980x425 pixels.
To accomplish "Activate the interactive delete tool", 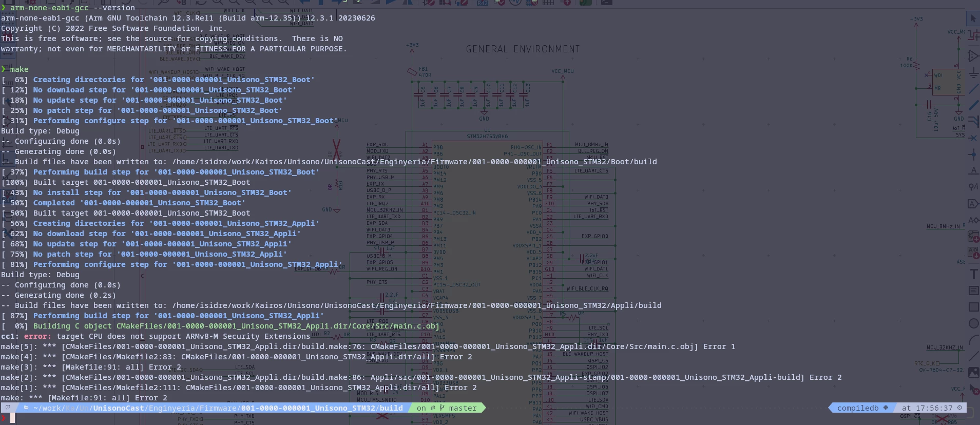I will click(973, 389).
